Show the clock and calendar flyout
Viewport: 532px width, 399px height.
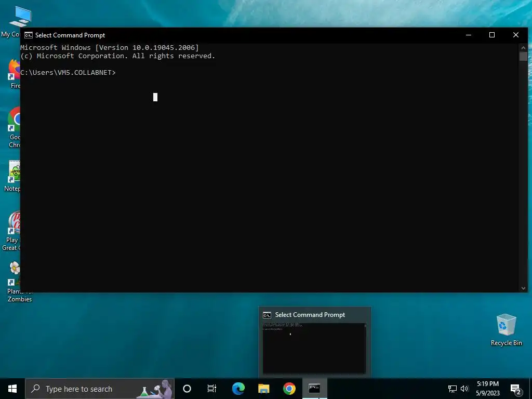488,389
